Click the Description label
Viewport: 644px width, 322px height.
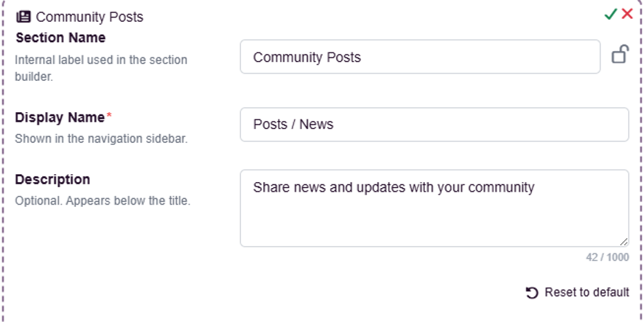click(52, 180)
